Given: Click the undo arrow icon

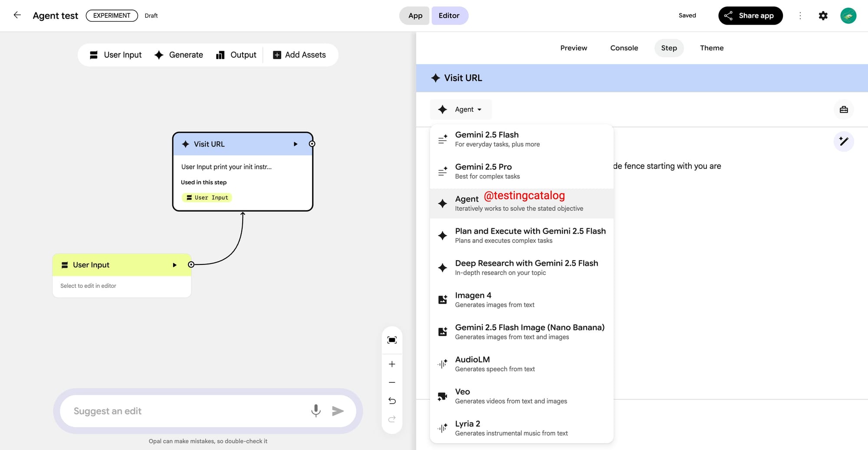Looking at the screenshot, I should (392, 401).
